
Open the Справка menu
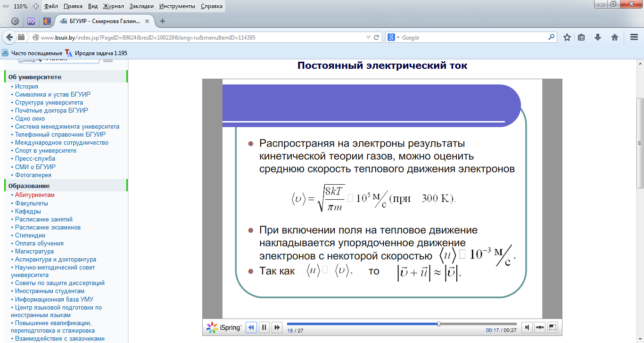[211, 7]
